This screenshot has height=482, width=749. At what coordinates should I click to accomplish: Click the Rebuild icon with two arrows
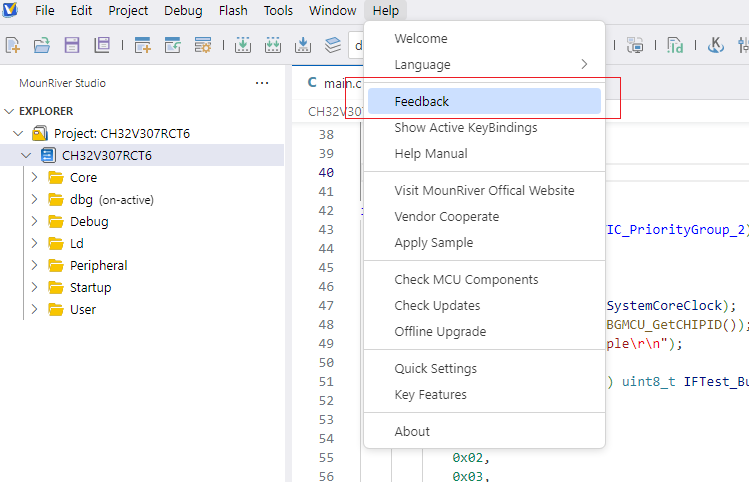[x=273, y=45]
